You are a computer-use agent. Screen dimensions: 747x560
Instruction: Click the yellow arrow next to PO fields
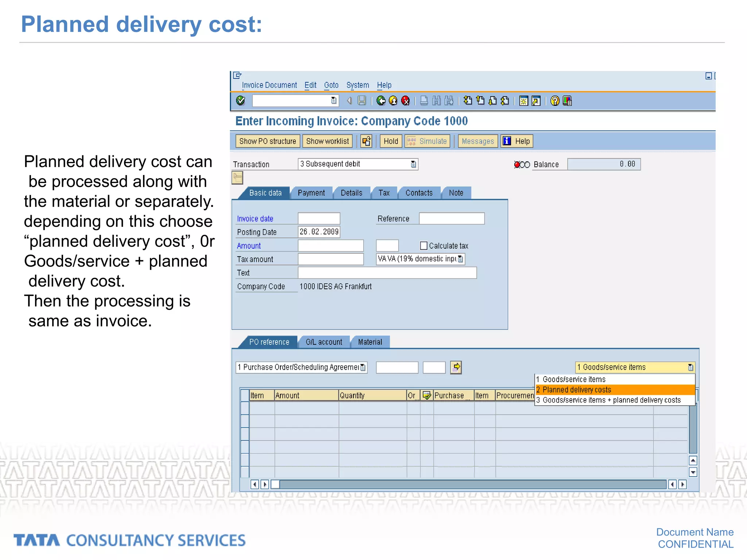pos(456,367)
